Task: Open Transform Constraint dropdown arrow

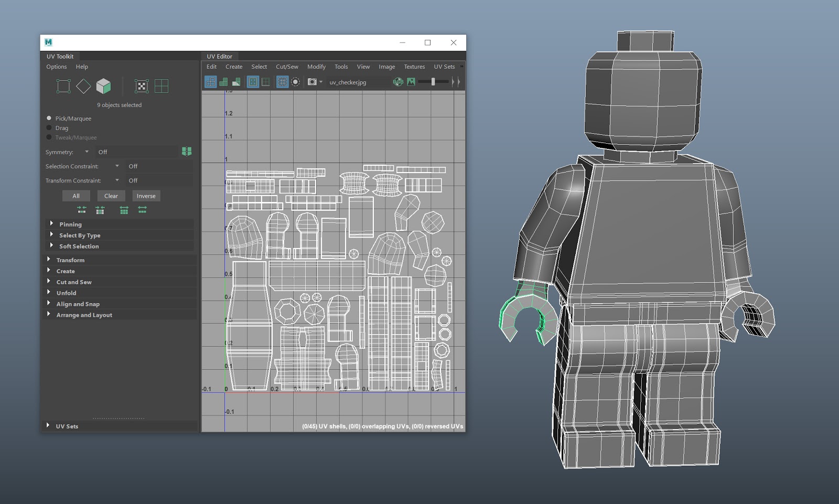Action: click(x=117, y=180)
